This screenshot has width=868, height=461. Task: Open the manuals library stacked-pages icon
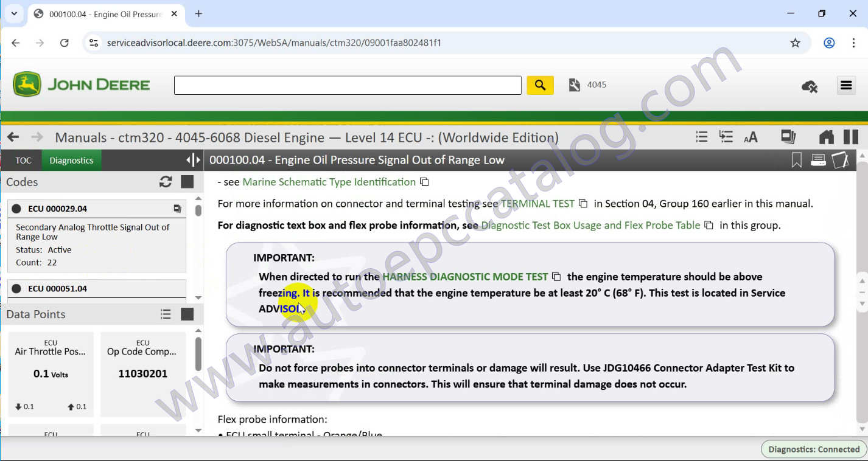point(788,137)
